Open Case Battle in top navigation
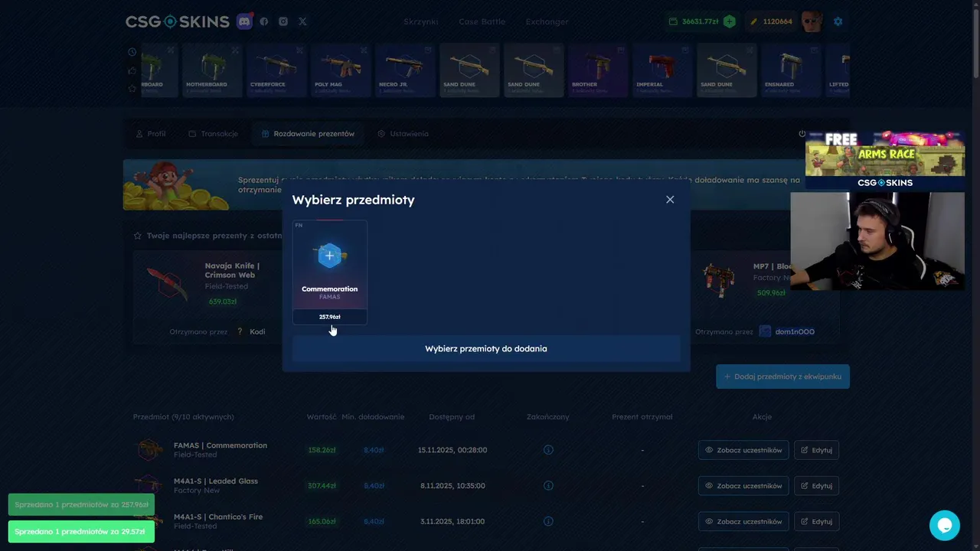 (482, 21)
